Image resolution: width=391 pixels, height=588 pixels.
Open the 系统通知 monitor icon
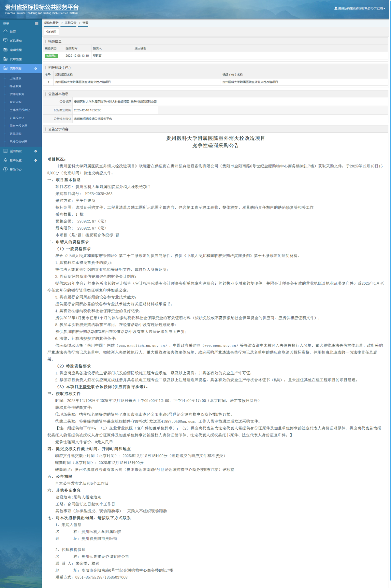pos(5,41)
